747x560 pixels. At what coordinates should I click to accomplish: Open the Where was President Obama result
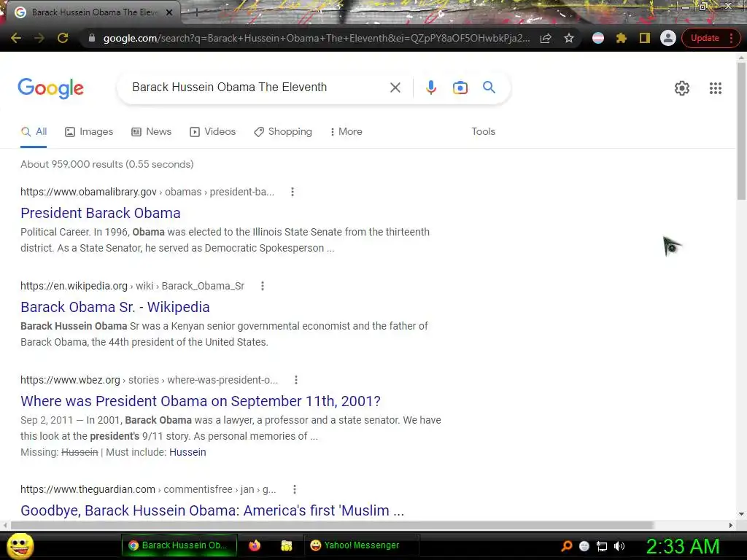point(201,401)
